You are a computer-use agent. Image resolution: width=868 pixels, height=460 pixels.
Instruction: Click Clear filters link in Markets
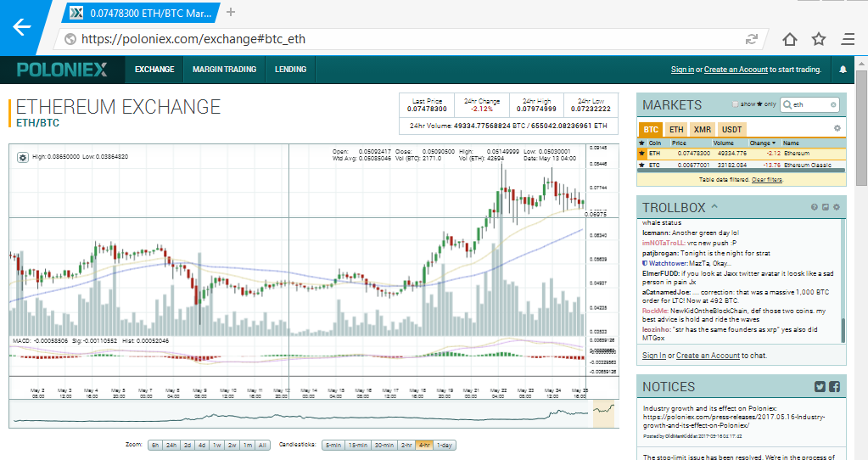click(x=767, y=179)
